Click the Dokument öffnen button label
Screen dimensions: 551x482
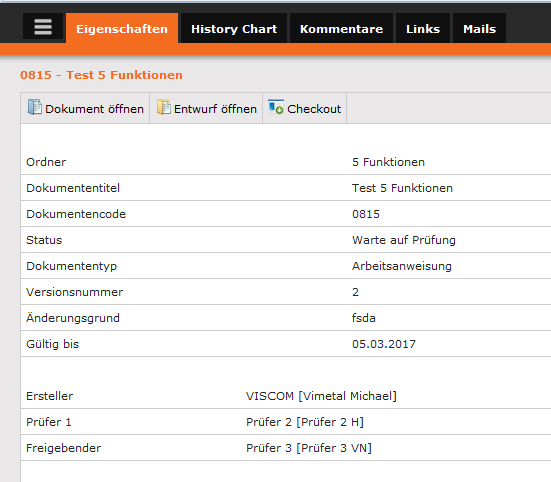95,109
